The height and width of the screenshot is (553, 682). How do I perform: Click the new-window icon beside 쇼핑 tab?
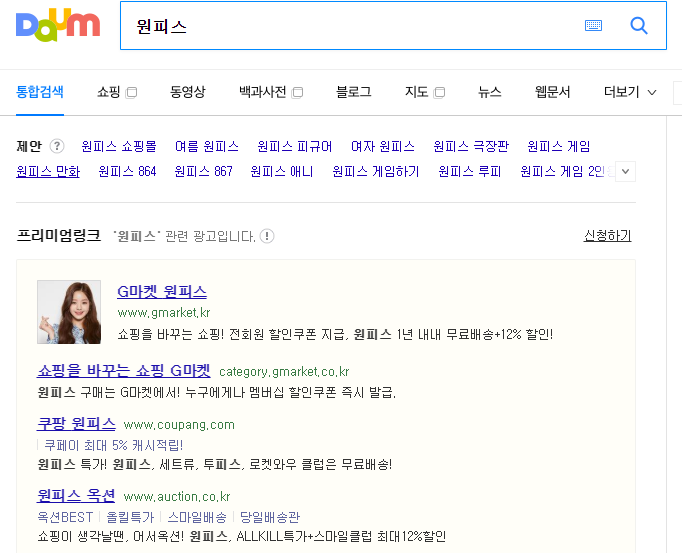click(131, 92)
